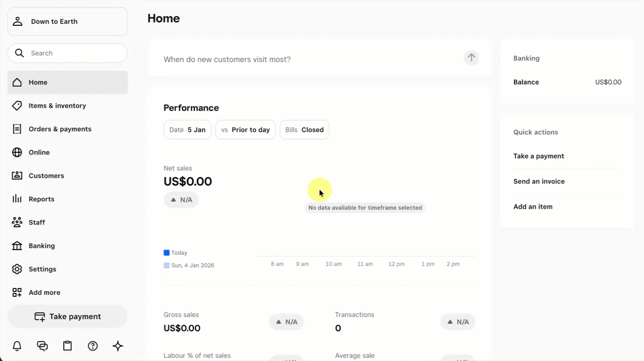Image resolution: width=644 pixels, height=361 pixels.
Task: Click the search magnifier icon
Action: (19, 53)
